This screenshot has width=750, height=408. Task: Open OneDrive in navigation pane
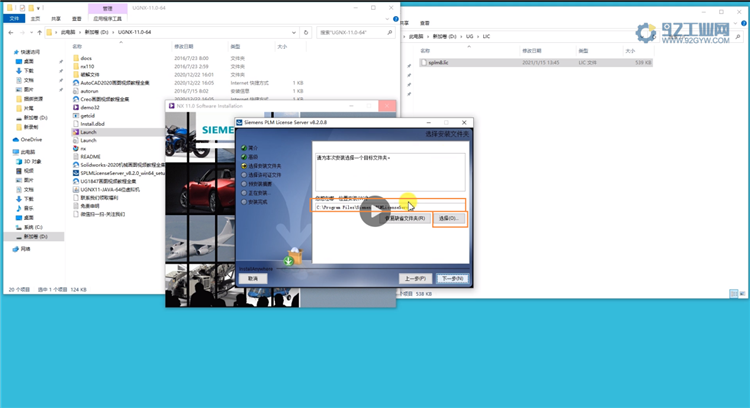tap(31, 140)
